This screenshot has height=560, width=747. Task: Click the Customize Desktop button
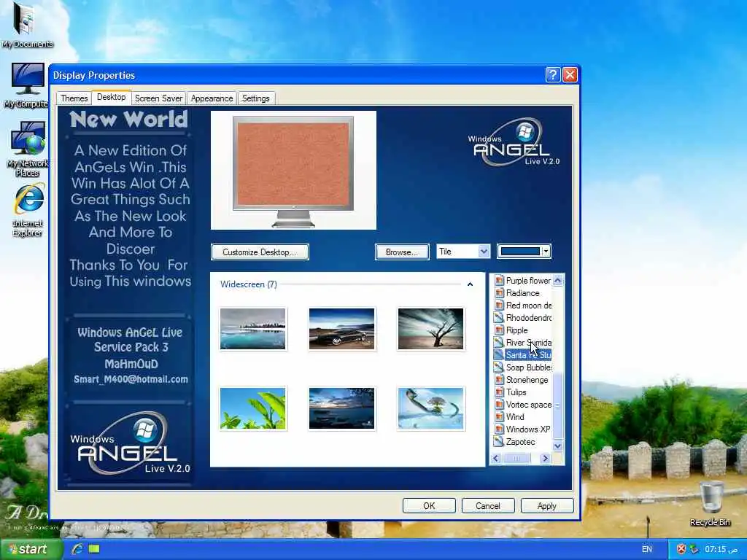[260, 252]
